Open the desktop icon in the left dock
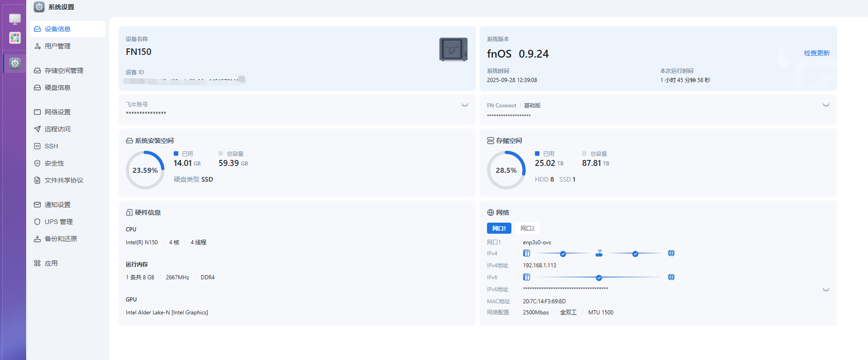The image size is (868, 360). [x=15, y=19]
